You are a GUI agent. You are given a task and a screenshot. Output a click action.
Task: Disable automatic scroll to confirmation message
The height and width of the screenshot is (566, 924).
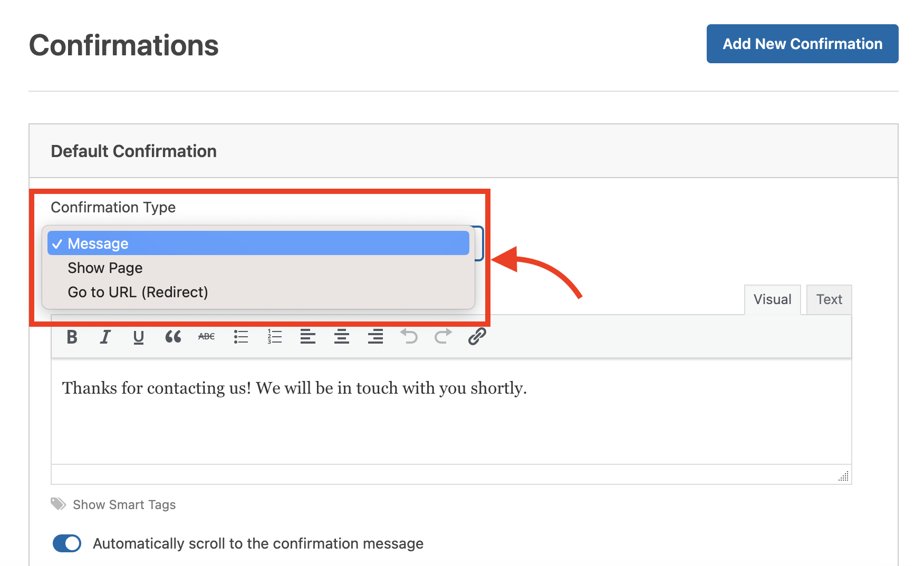click(67, 543)
